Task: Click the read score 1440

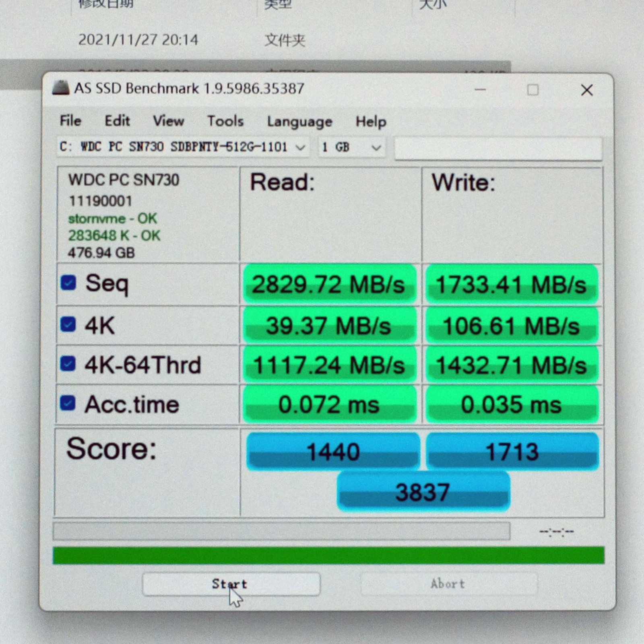Action: click(x=333, y=451)
